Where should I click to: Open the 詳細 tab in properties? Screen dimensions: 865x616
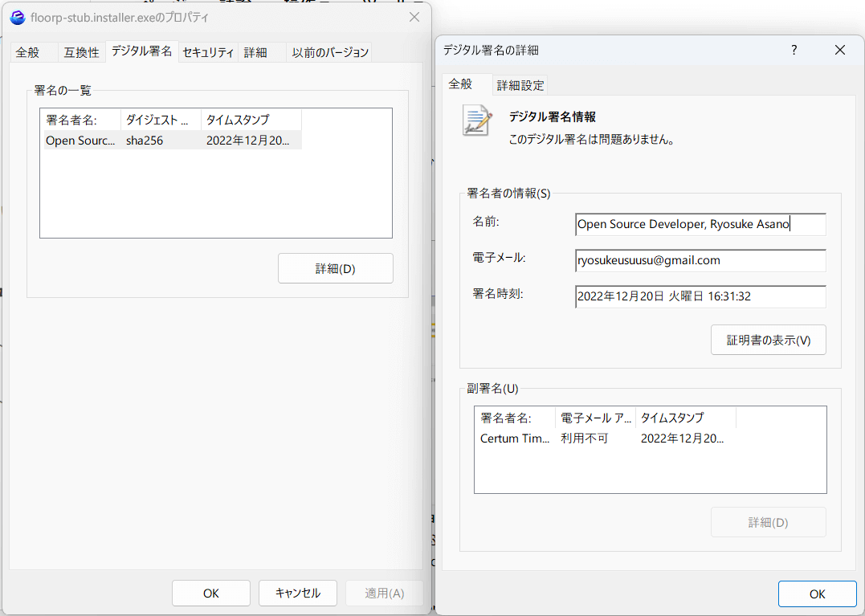(x=255, y=52)
